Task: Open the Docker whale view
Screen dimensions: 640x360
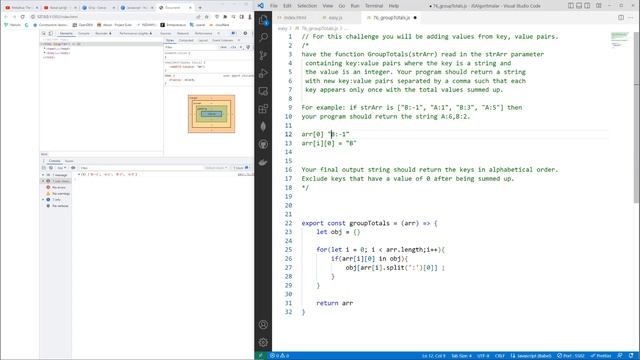Action: [x=263, y=162]
